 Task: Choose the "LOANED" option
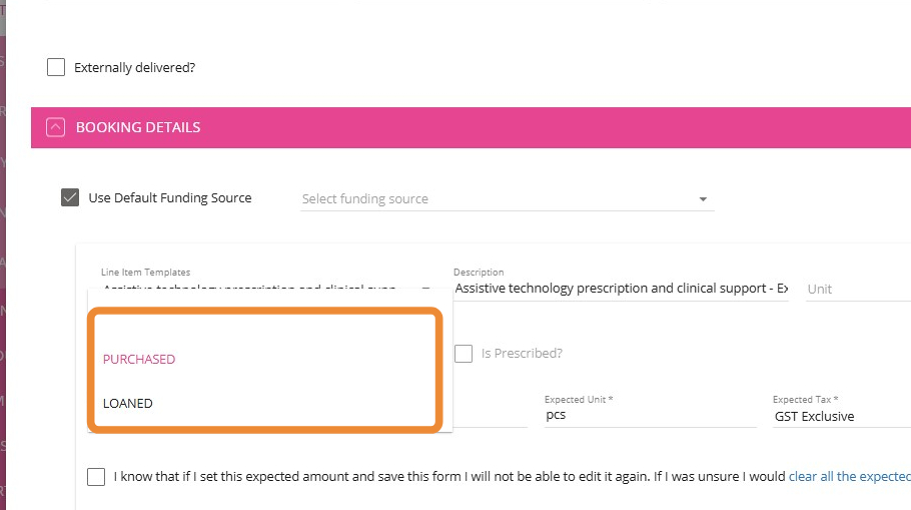[128, 403]
